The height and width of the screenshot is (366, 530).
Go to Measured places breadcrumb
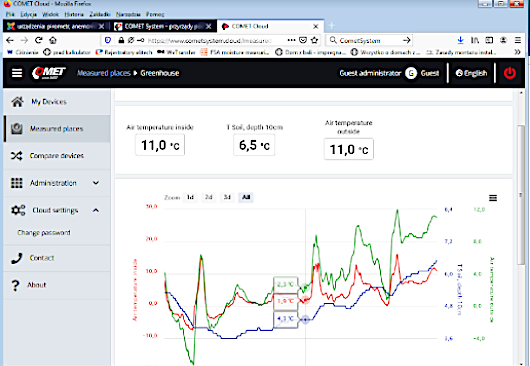point(104,73)
